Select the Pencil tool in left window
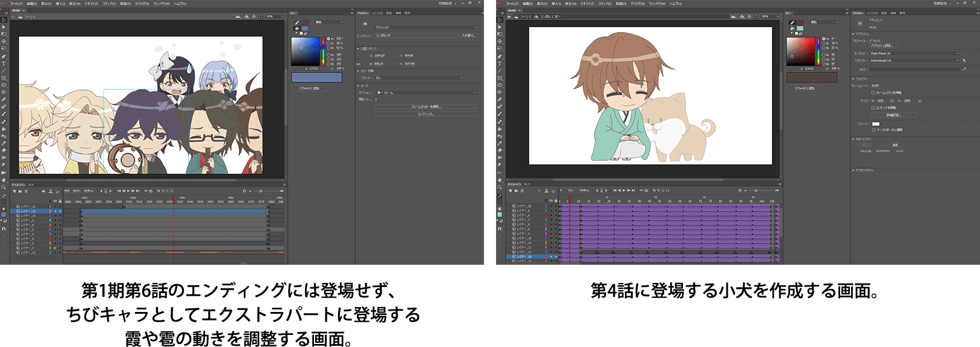Screen dimensions: 980x347 [x=4, y=99]
